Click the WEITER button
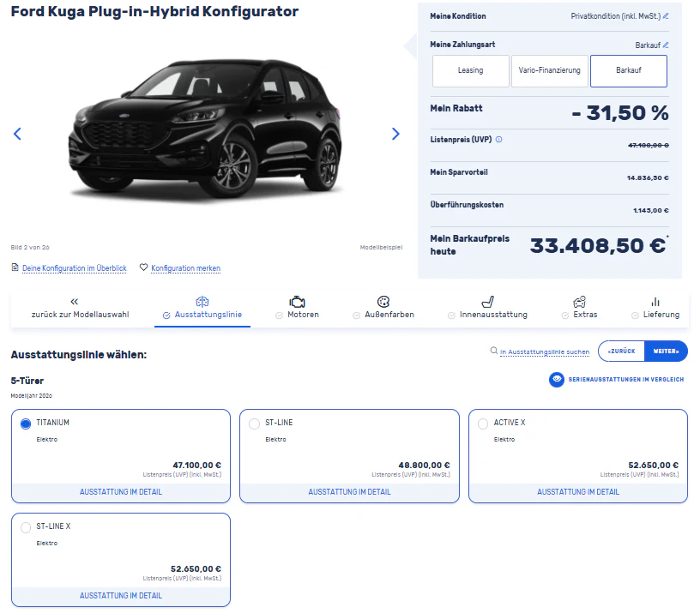Viewport: 700px width, 613px height. 666,352
